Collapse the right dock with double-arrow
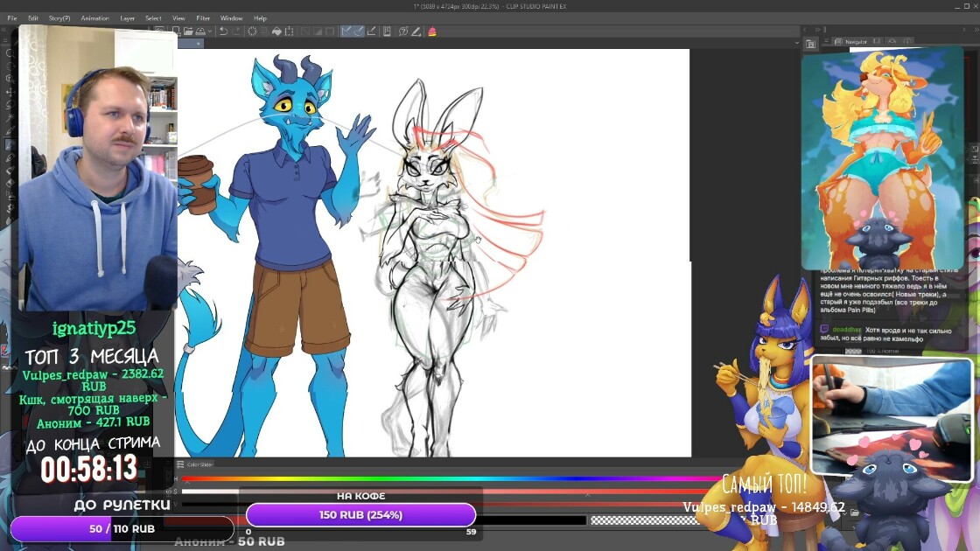Viewport: 980px width, 551px height. pos(817,30)
